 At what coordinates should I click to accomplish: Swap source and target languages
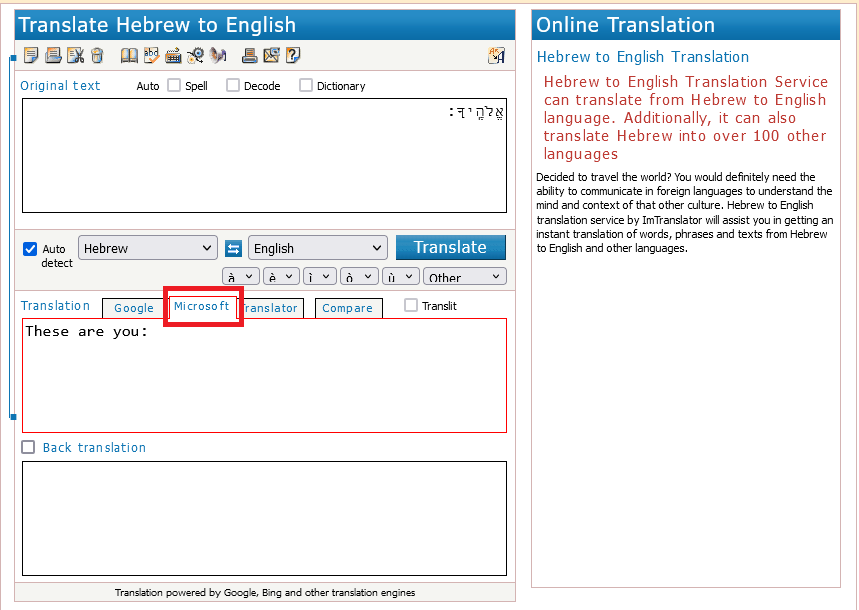click(x=233, y=248)
